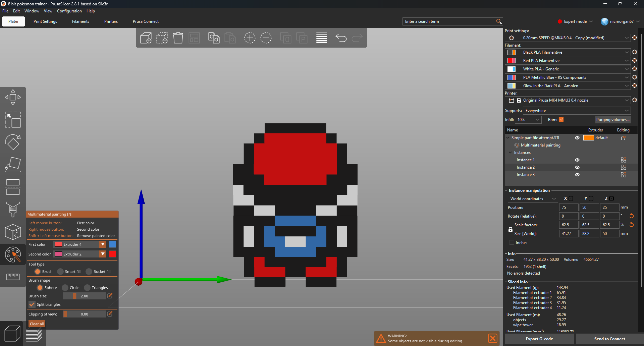Click the Delete trash can toolbar icon
Screen dimensions: 644x346
(x=178, y=38)
